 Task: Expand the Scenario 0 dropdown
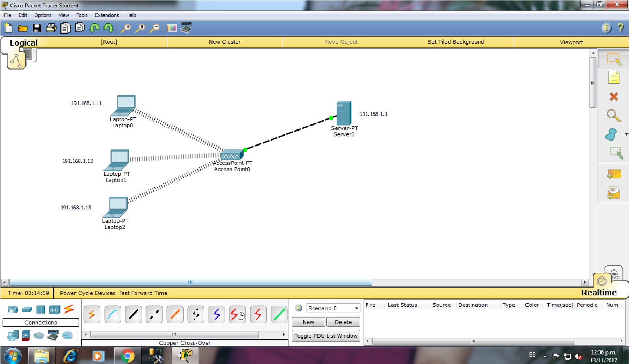click(357, 308)
